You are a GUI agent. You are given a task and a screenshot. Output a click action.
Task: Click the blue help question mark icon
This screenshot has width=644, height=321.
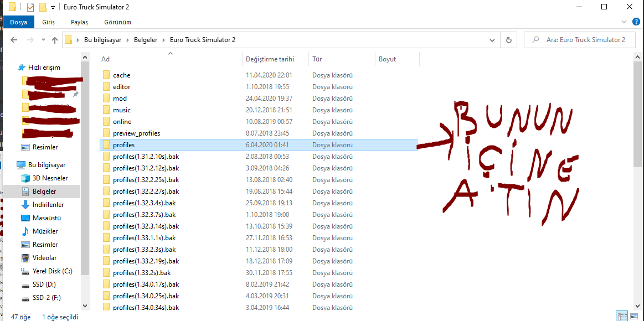(636, 22)
